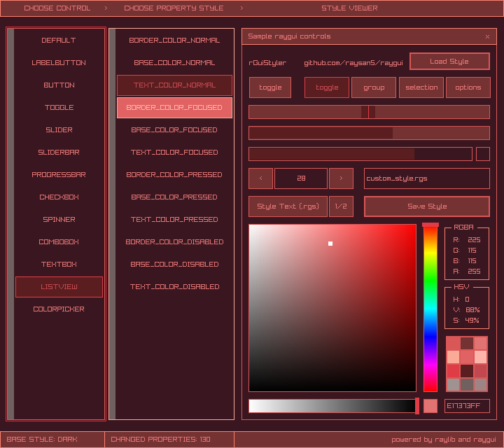Select the 'group' toggle option
Image resolution: width=504 pixels, height=448 pixels.
point(374,87)
